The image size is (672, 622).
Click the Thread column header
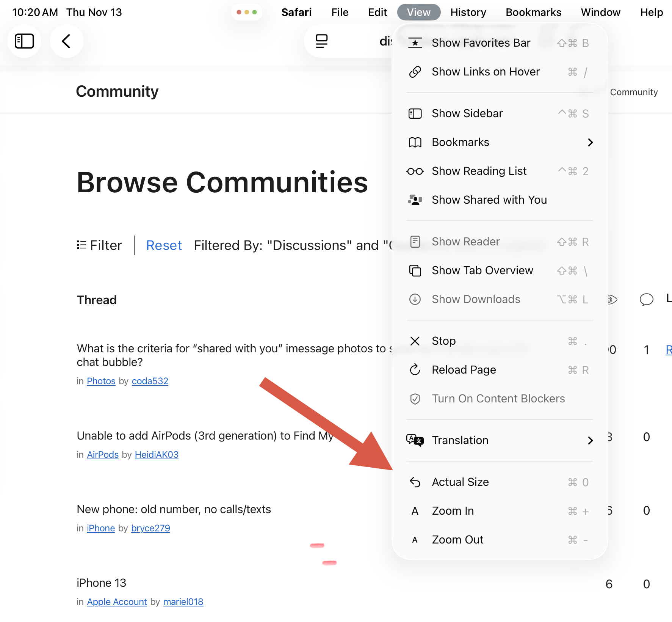(97, 300)
